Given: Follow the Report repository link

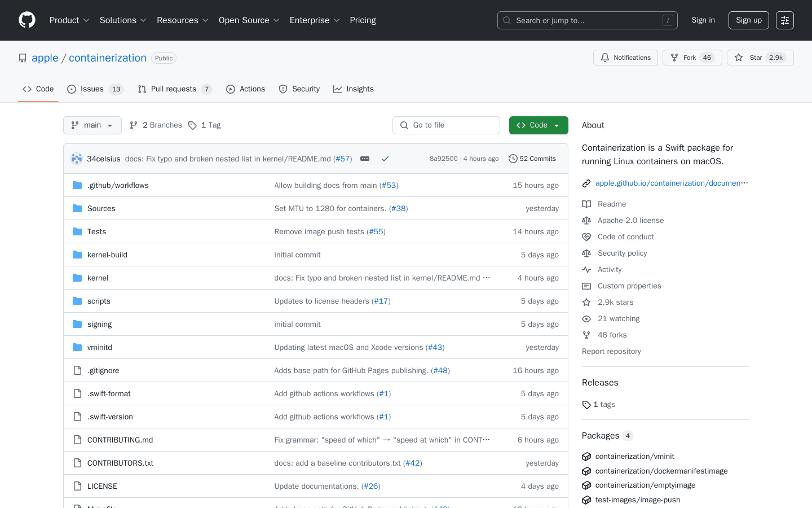Looking at the screenshot, I should 611,351.
